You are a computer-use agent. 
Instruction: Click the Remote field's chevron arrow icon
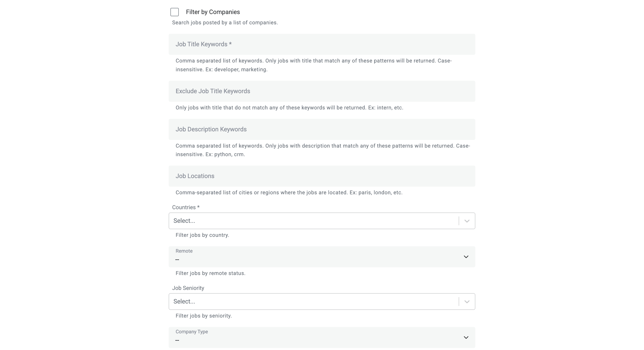coord(465,257)
